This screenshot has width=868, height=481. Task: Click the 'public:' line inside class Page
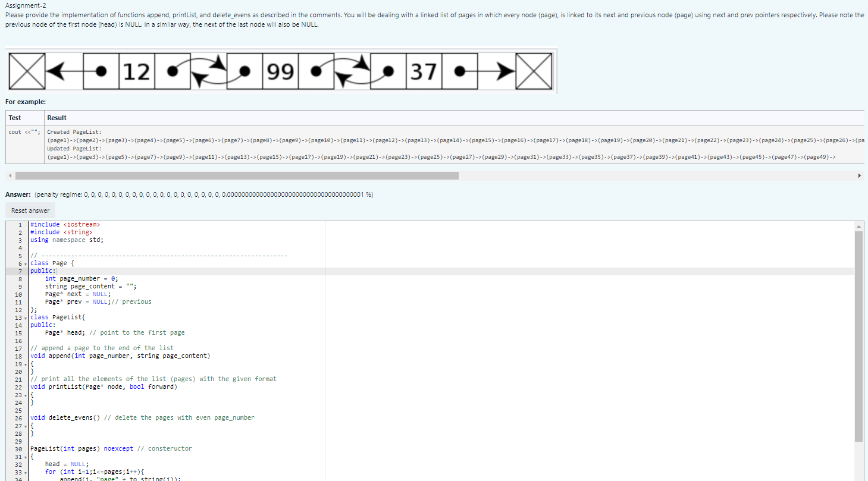click(x=43, y=271)
